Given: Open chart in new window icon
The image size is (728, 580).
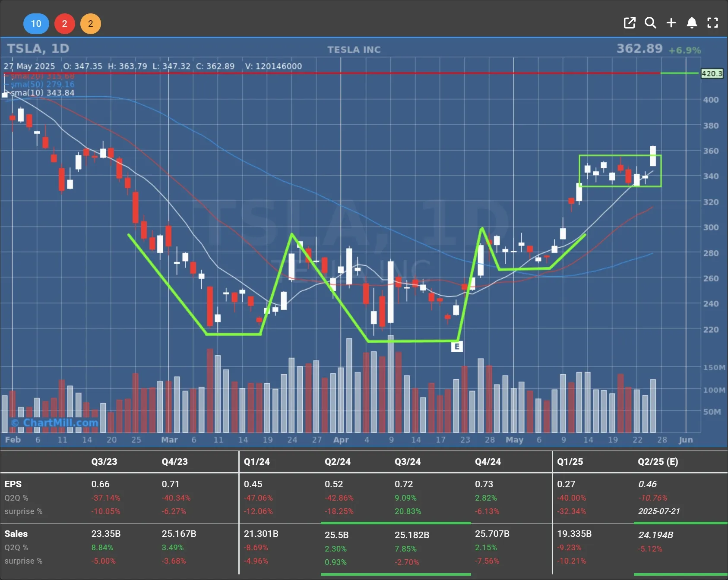Looking at the screenshot, I should coord(630,23).
